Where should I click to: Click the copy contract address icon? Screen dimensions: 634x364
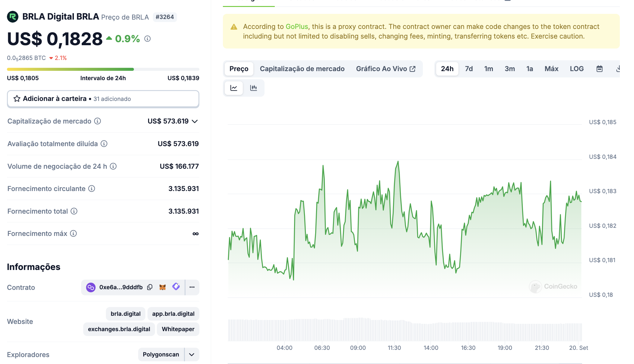(x=150, y=287)
